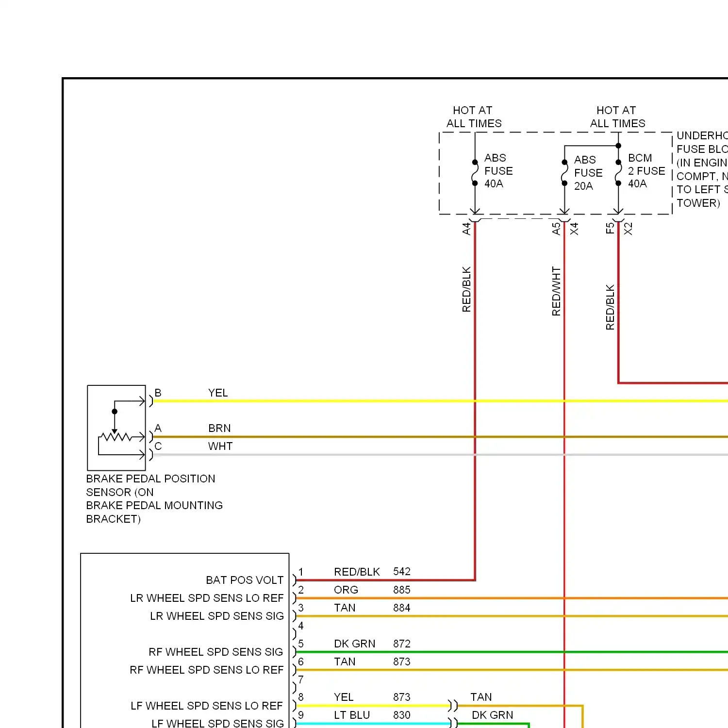Viewport: 728px width, 728px height.
Task: Click circuit number 884
Action: tap(402, 608)
